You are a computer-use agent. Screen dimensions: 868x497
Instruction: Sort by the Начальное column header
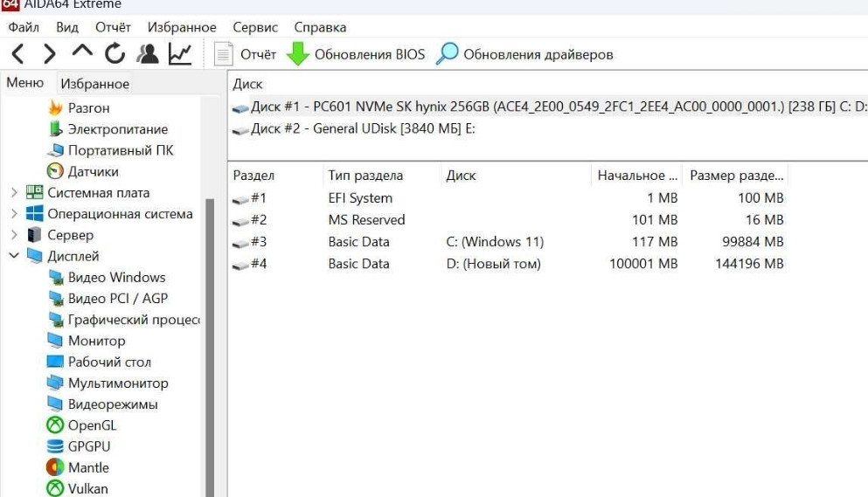click(x=636, y=176)
